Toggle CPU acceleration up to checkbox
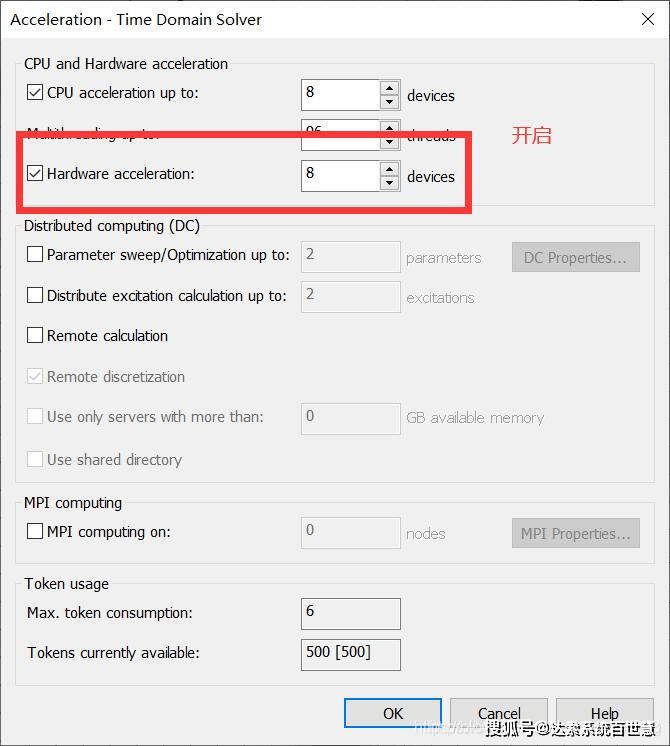The height and width of the screenshot is (746, 670). (35, 93)
